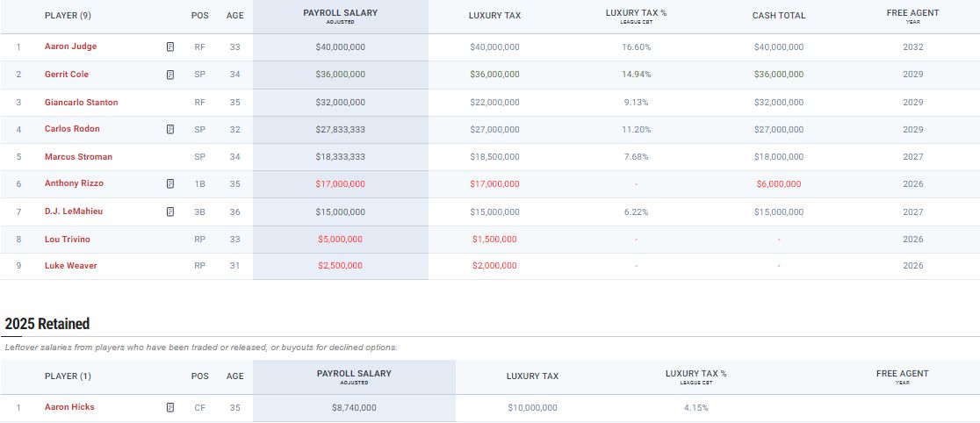Image resolution: width=980 pixels, height=423 pixels.
Task: Sort by the Cash Total column header
Action: pos(778,16)
